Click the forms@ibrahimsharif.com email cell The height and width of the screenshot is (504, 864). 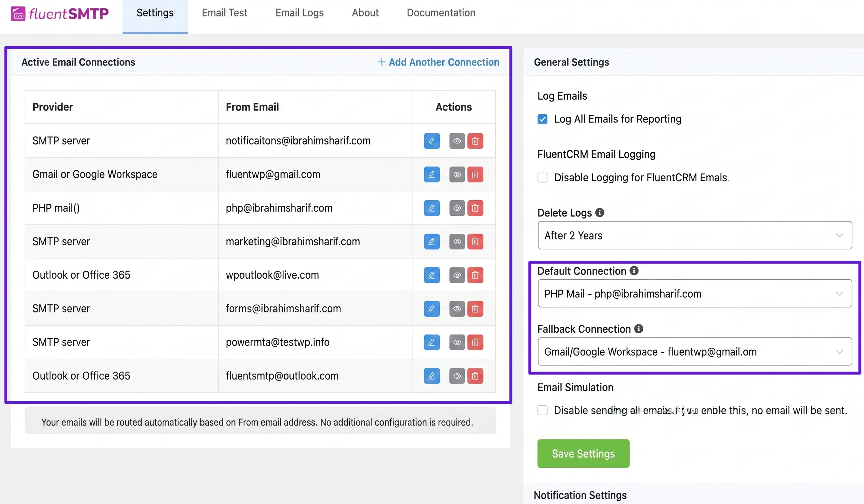(315, 309)
